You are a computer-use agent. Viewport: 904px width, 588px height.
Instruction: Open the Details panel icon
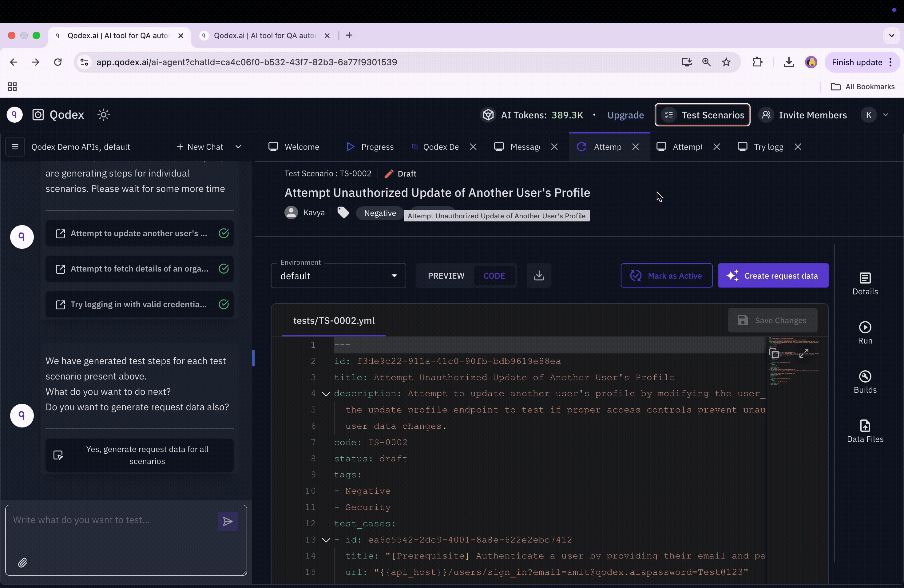(x=865, y=283)
